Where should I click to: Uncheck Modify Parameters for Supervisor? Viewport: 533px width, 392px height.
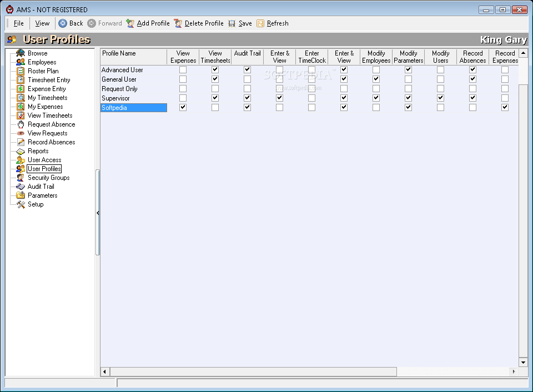(408, 98)
